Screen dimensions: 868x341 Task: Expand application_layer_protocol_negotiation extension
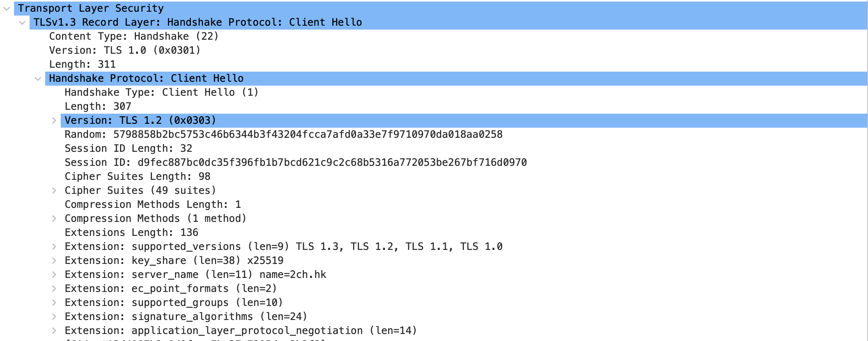point(54,331)
